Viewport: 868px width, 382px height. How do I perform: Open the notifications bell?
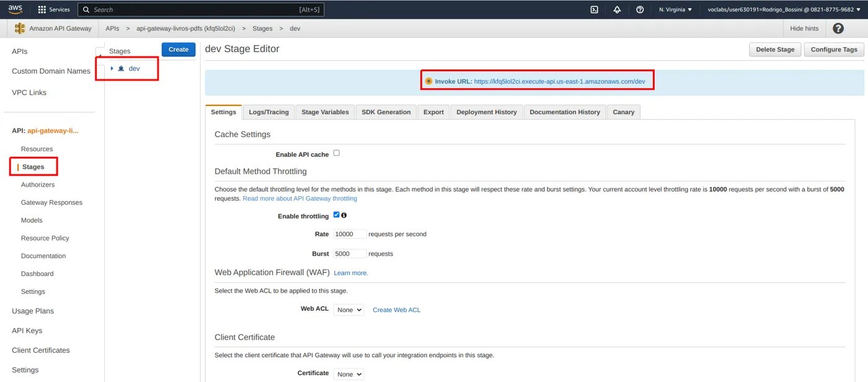click(617, 9)
